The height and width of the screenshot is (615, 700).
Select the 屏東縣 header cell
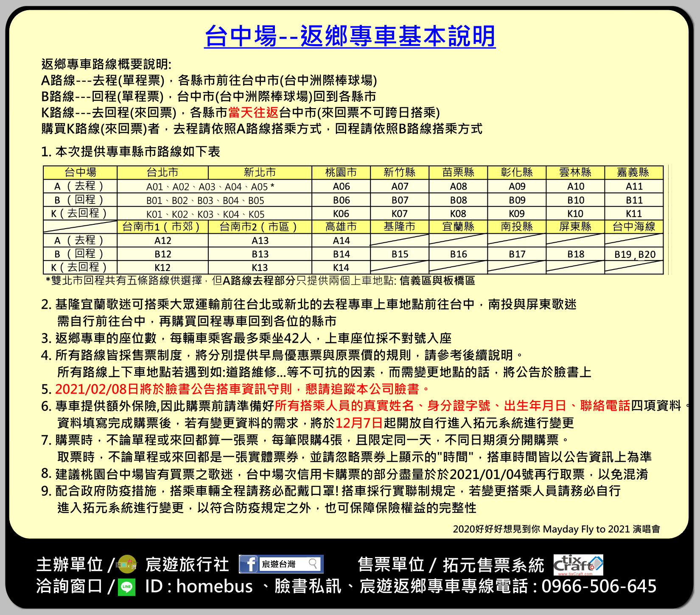tap(575, 227)
